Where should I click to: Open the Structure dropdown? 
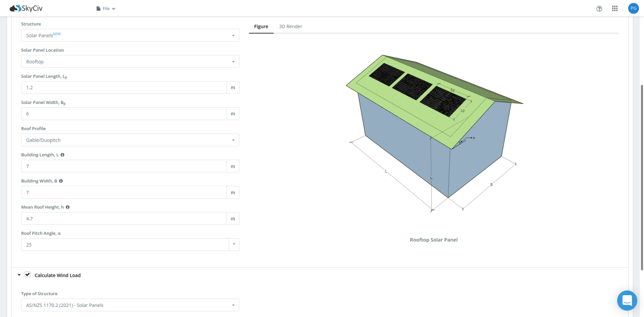[130, 35]
